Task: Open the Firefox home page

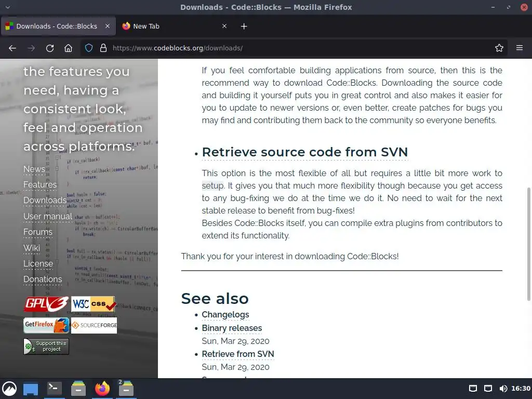Action: (x=68, y=48)
